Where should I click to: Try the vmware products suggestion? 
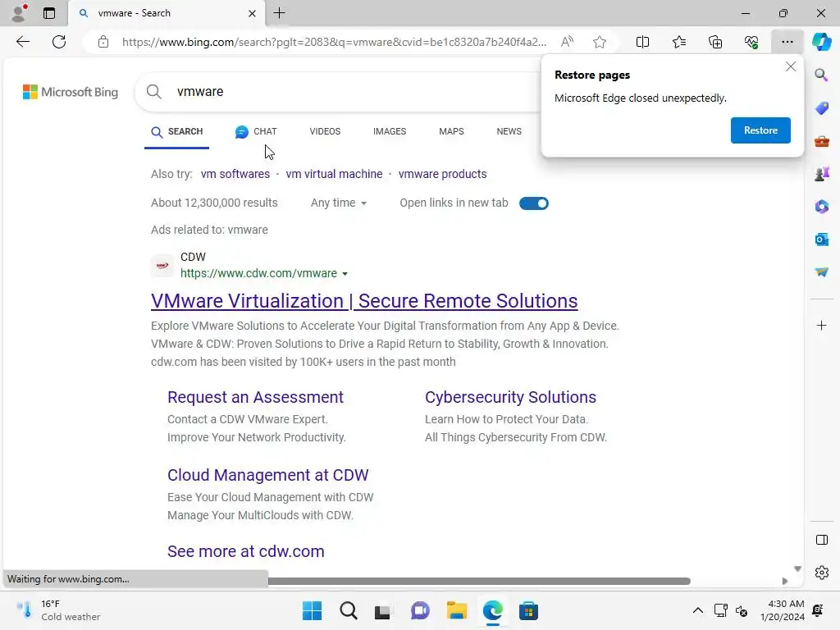click(x=442, y=174)
